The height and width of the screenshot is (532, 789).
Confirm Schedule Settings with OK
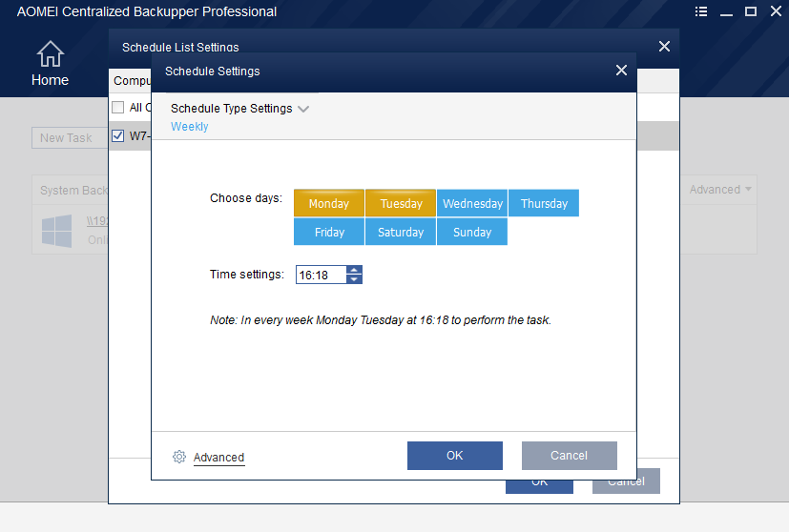click(455, 456)
